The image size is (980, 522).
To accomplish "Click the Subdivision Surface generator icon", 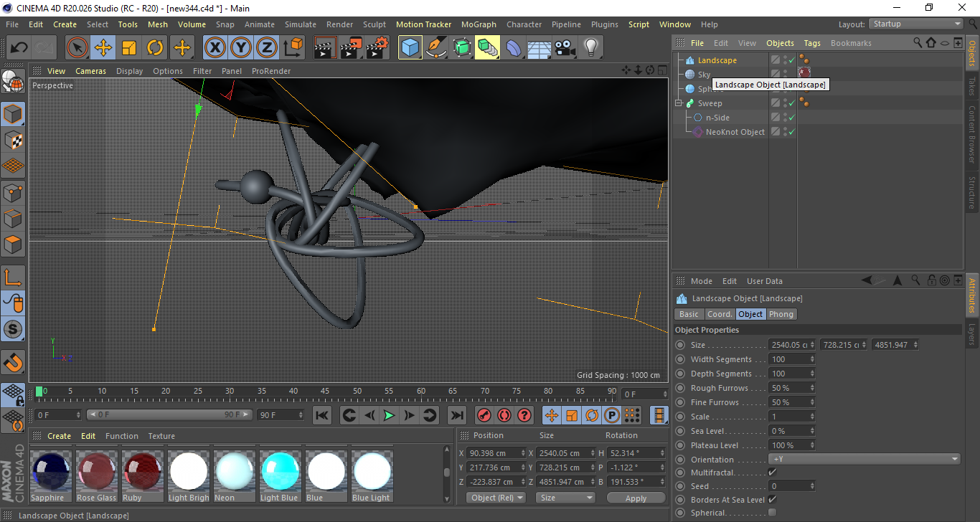I will coord(462,48).
